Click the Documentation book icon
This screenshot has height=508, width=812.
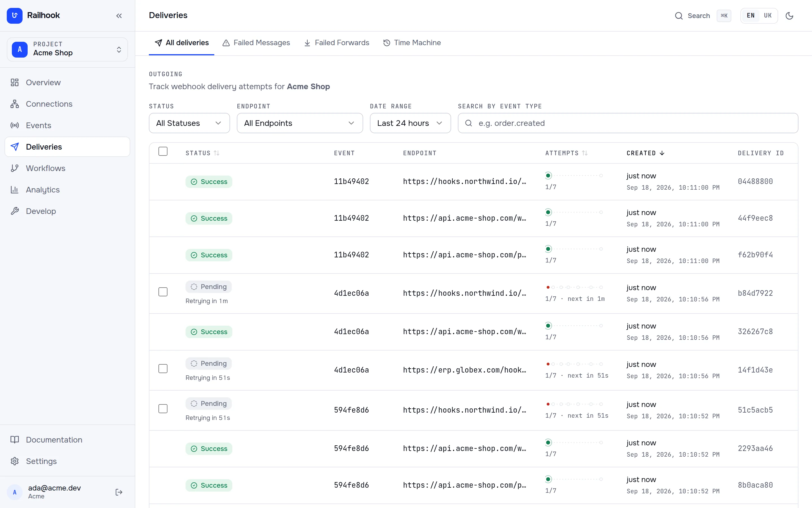14,439
